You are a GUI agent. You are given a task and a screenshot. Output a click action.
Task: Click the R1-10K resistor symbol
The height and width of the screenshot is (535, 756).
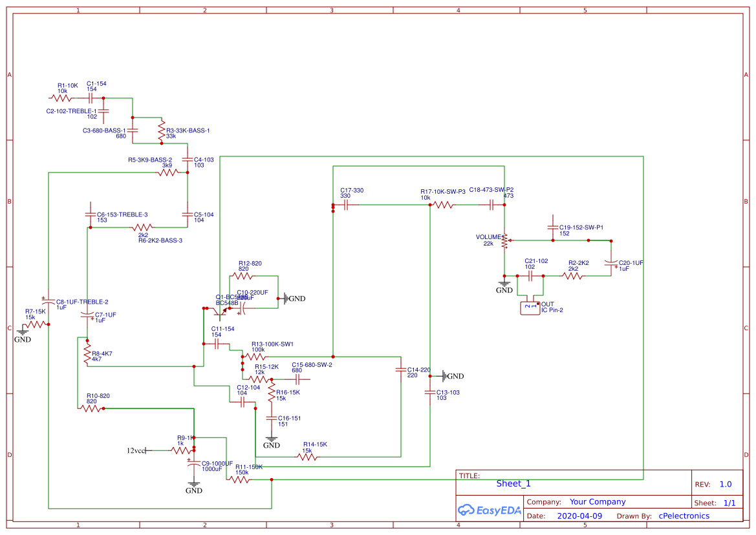pos(61,98)
